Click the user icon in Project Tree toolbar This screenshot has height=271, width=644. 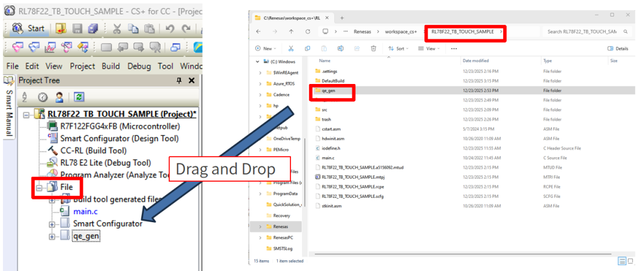coord(59,97)
